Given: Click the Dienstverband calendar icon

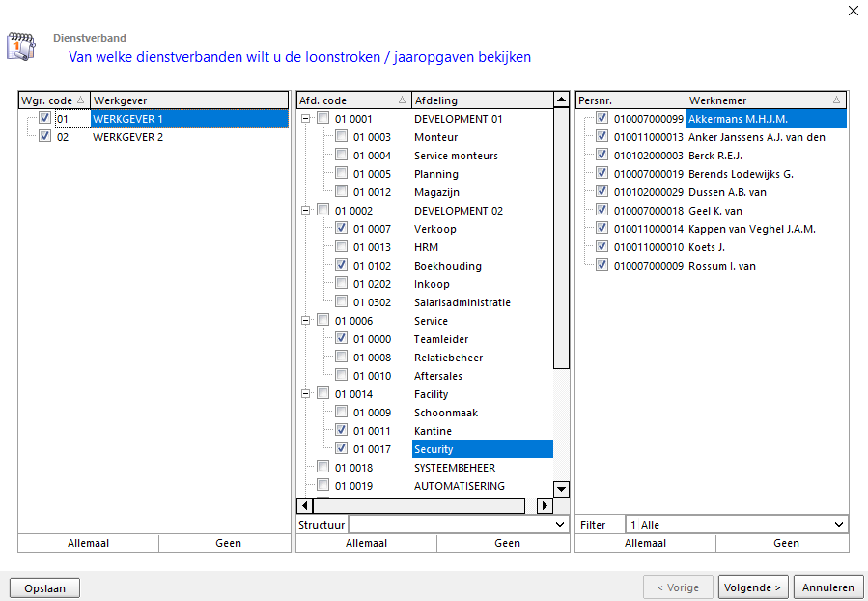Looking at the screenshot, I should coord(21,45).
